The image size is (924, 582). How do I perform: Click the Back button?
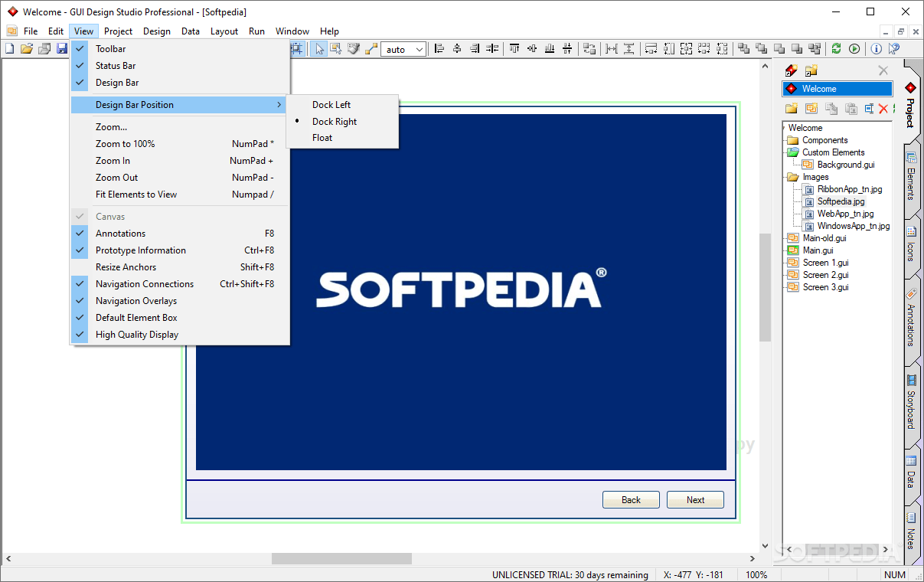pos(631,500)
